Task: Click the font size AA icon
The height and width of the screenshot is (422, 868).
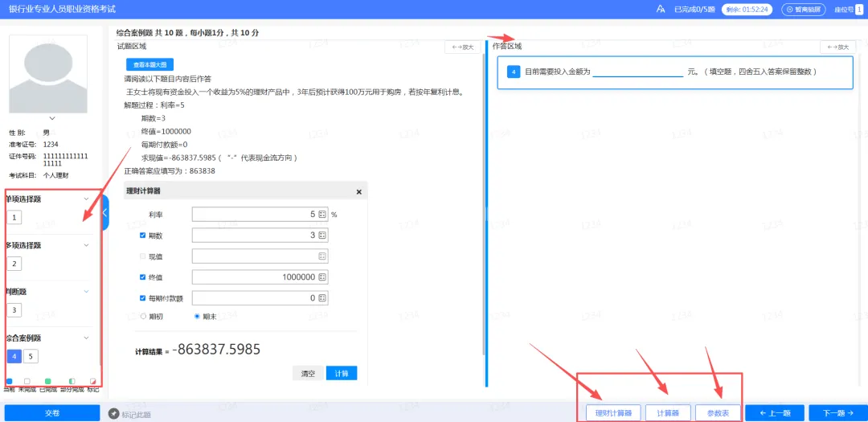Action: tap(660, 10)
